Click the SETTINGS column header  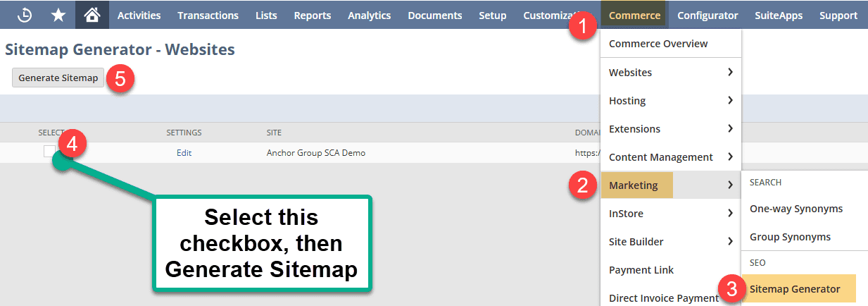(184, 133)
